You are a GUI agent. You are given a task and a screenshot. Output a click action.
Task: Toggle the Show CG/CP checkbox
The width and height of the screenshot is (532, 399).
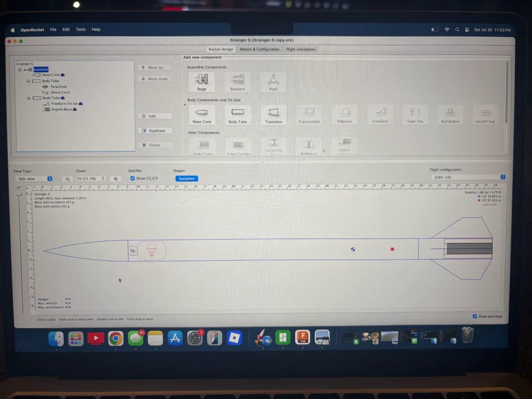pyautogui.click(x=132, y=178)
